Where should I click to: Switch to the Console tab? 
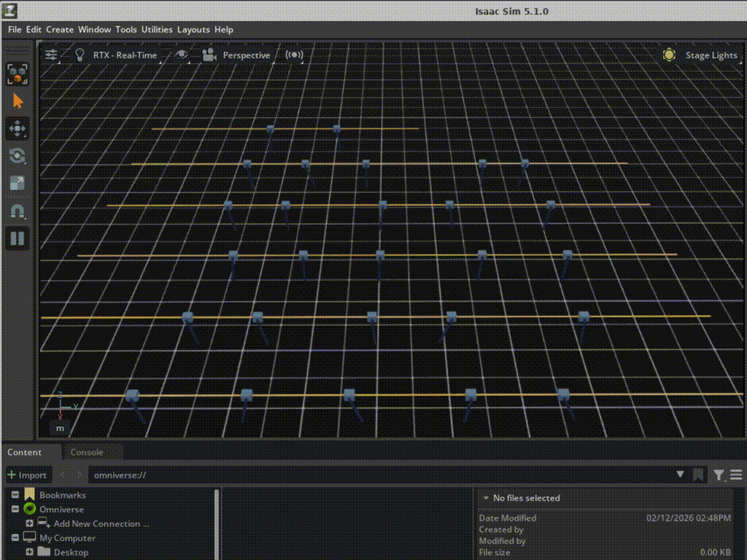(x=86, y=452)
